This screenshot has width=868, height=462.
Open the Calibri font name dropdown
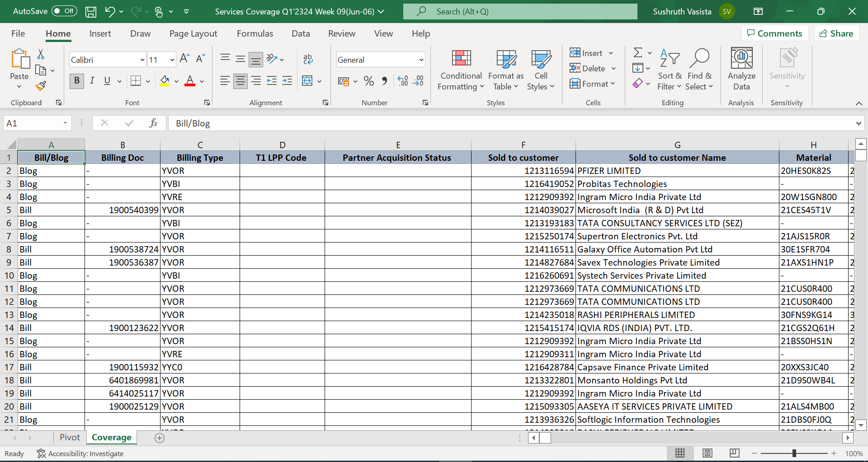142,60
